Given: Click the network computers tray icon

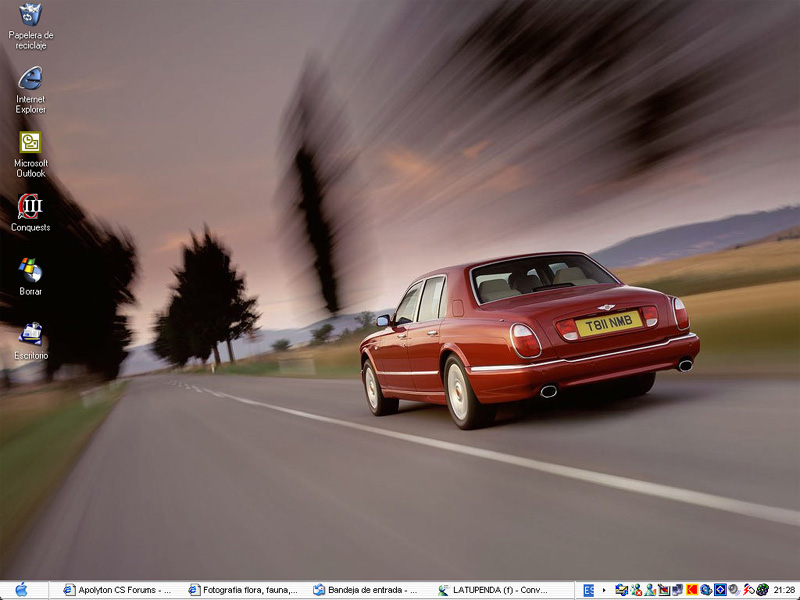Looking at the screenshot, I should pyautogui.click(x=678, y=590).
